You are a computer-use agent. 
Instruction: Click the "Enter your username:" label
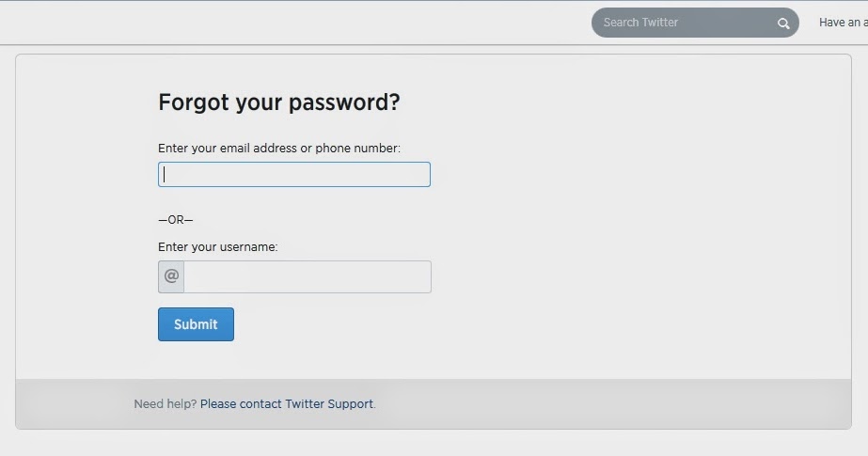click(x=218, y=247)
